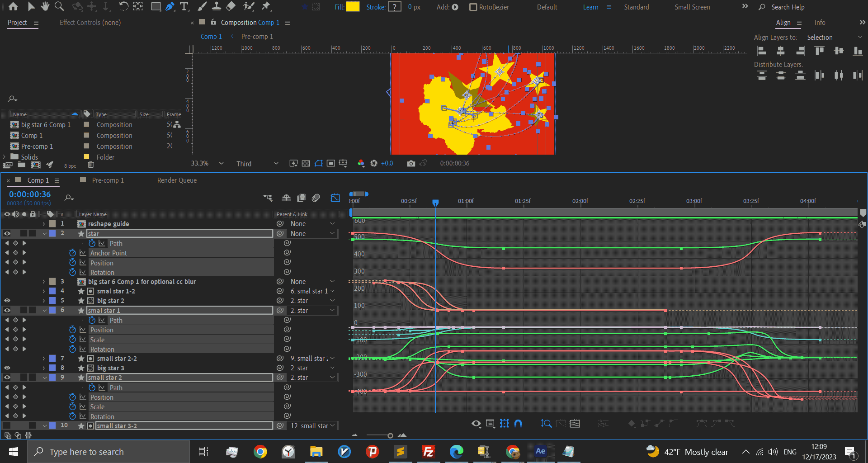Select the Type text tool
The height and width of the screenshot is (463, 868).
184,6
